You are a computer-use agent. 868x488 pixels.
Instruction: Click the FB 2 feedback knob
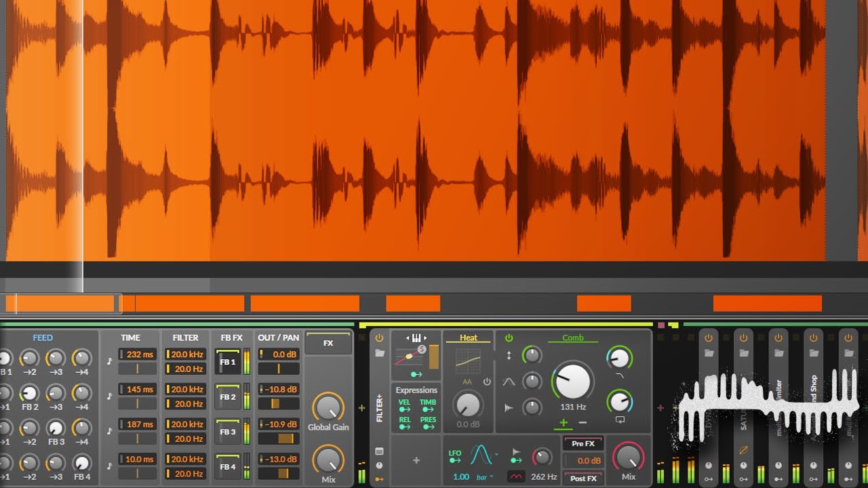pos(29,392)
